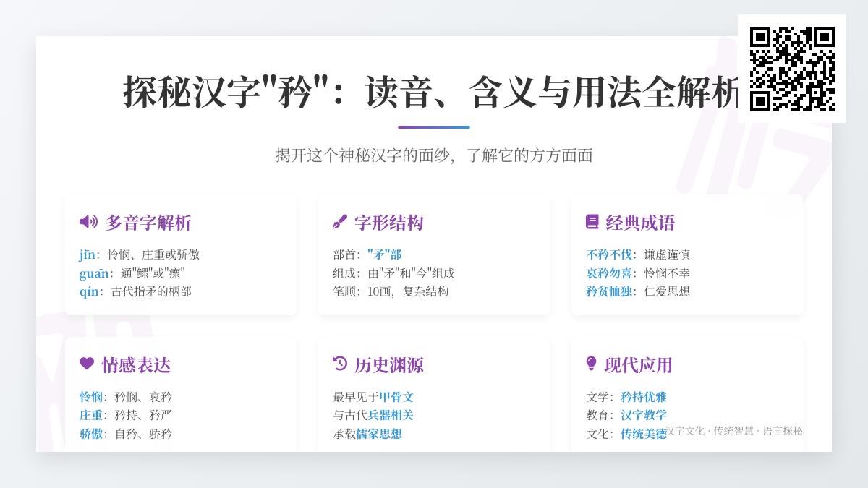Click the 庄重 label in 情感表达

click(x=91, y=415)
